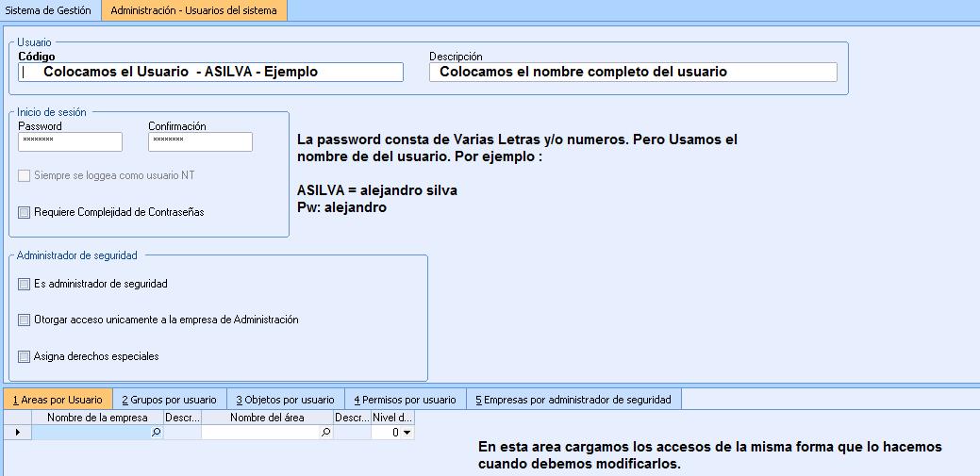Click the Código input field
This screenshot has height=476, width=980.
[x=210, y=72]
